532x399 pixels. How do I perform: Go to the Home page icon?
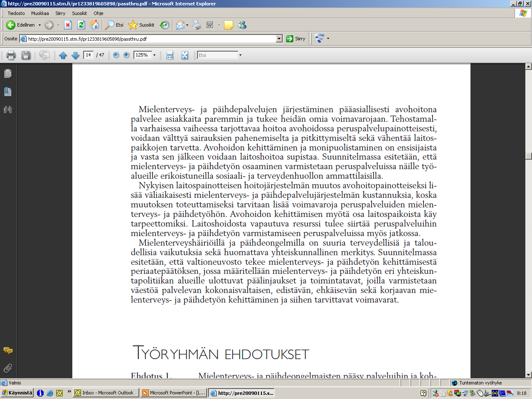[x=95, y=25]
